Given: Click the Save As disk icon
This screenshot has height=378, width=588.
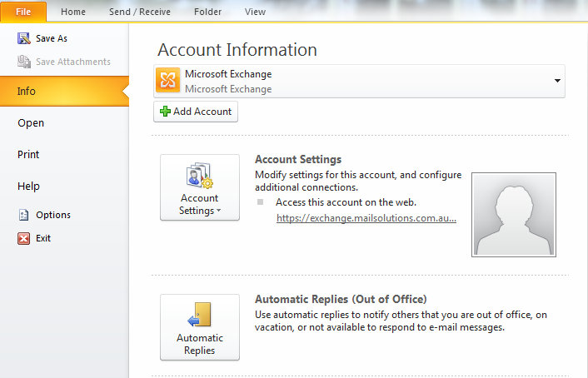Looking at the screenshot, I should click(23, 38).
